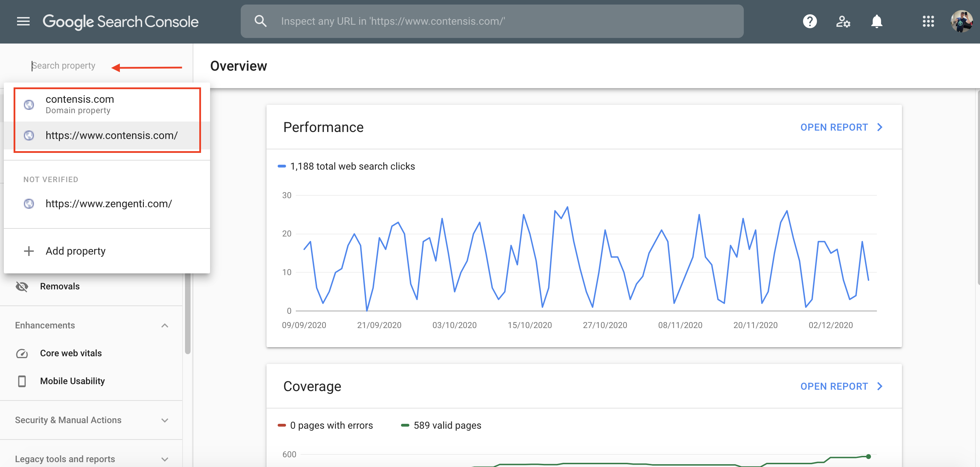The height and width of the screenshot is (467, 980).
Task: Select the unverified https://www.zengenti.com/ property
Action: (x=107, y=204)
